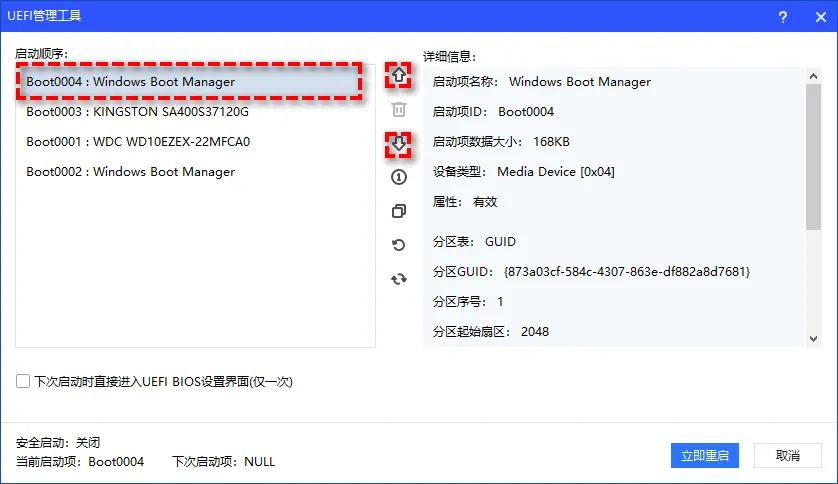Click 属性: 有效 text

pyautogui.click(x=465, y=201)
